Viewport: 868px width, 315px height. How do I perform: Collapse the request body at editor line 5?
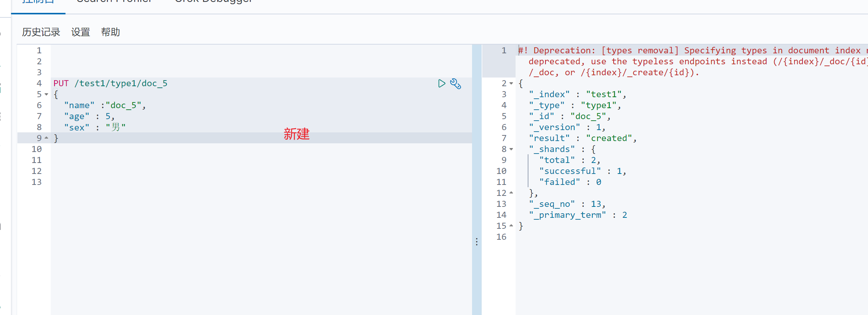pos(47,95)
